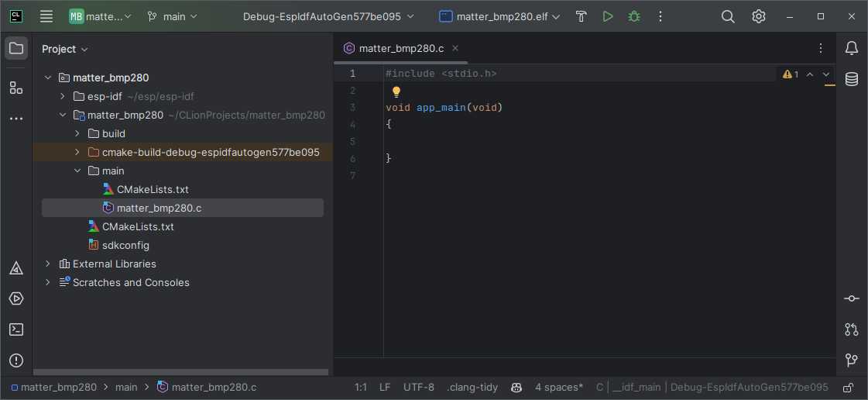Select the matter_bmp280.c editor tab
Screen dimensions: 868x400
[401, 48]
